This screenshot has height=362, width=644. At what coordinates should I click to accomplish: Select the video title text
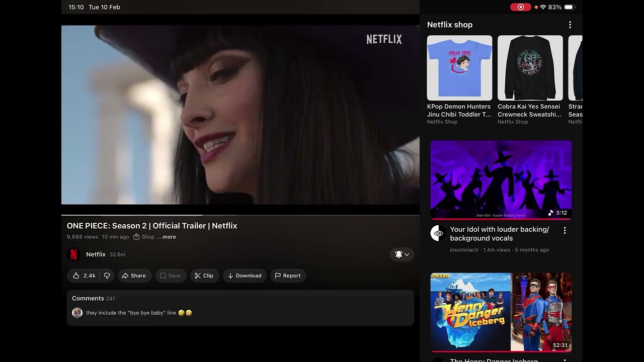(152, 226)
